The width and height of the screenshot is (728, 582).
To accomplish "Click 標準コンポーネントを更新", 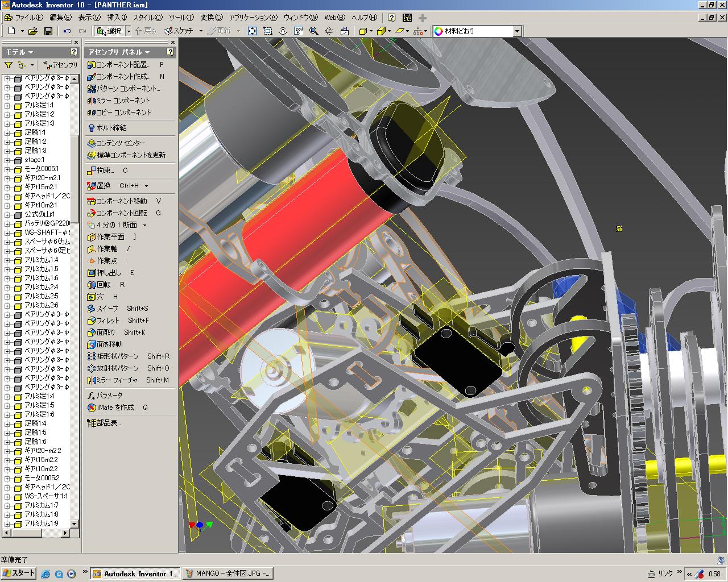I will coord(126,155).
